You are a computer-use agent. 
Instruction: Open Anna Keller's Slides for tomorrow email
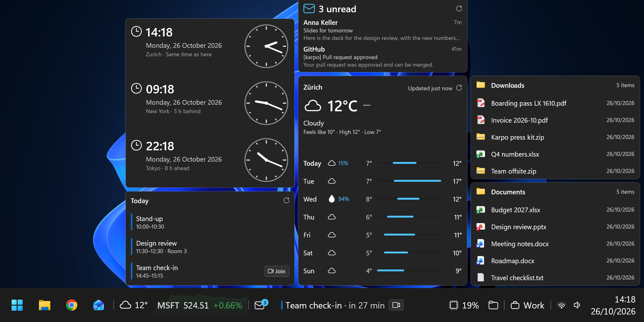382,30
